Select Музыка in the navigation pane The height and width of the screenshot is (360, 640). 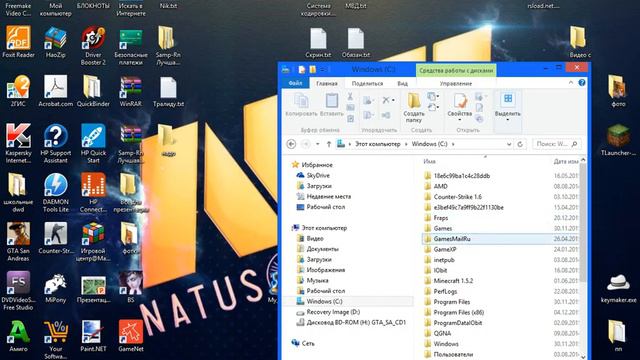click(x=312, y=280)
